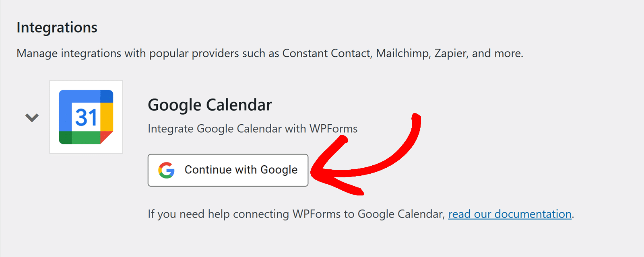Image resolution: width=644 pixels, height=257 pixels.
Task: Click the Google Calendar heading text
Action: point(210,105)
